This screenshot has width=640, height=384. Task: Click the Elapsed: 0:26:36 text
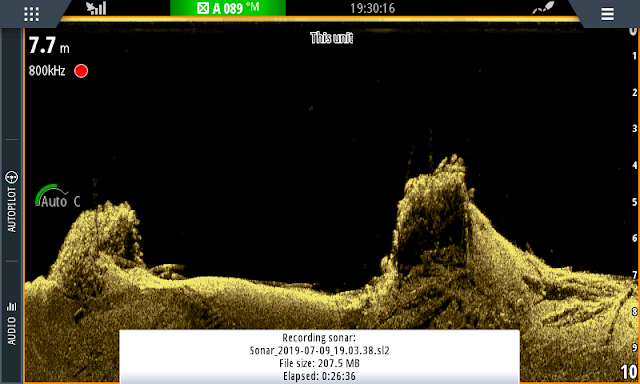(320, 376)
